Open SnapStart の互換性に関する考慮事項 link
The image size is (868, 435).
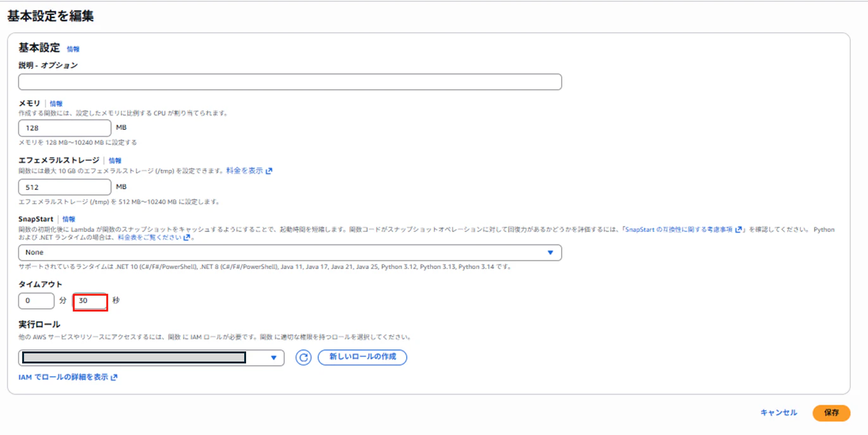683,230
